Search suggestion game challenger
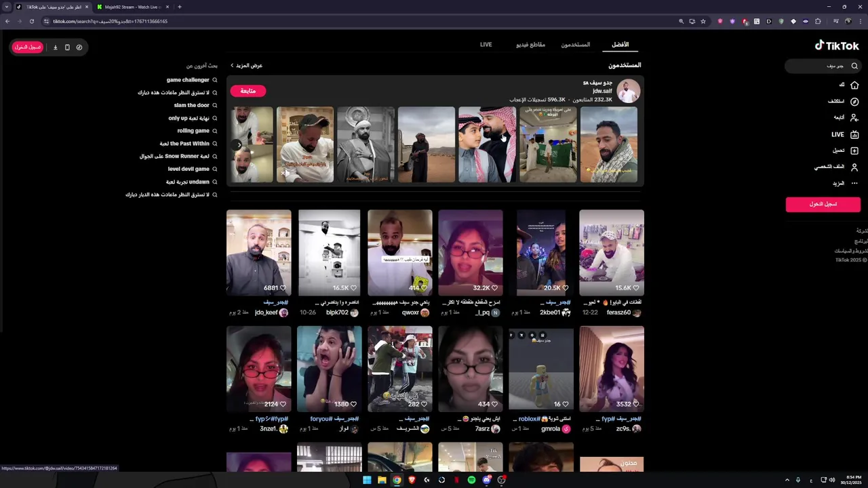 [188, 80]
